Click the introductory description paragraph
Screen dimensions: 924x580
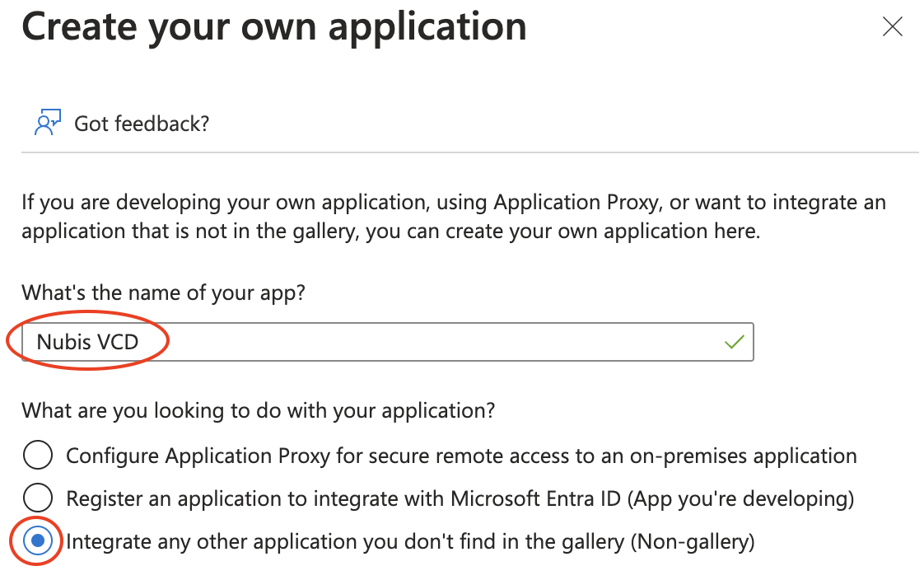453,216
